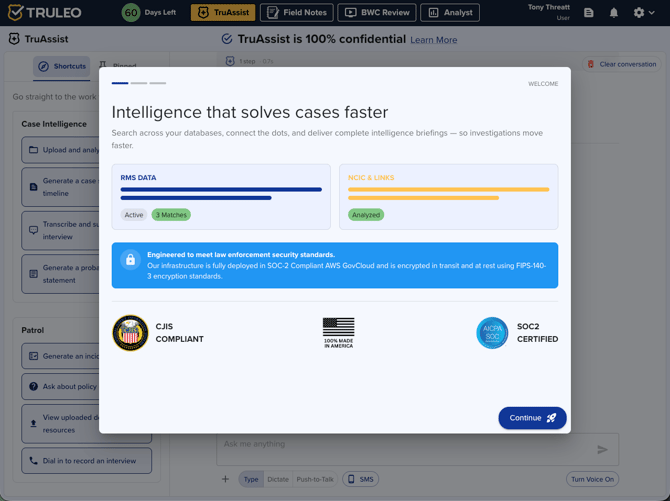Click the speech bubble icon on Transcribe shortcut

point(33,230)
